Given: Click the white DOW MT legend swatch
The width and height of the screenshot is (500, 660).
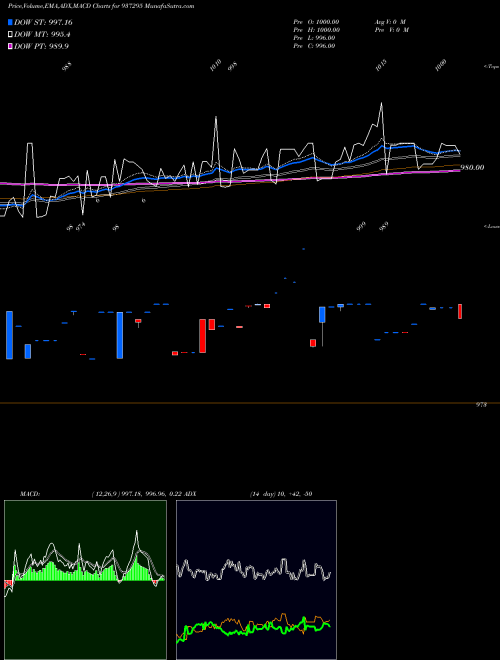Looking at the screenshot, I should coord(10,35).
